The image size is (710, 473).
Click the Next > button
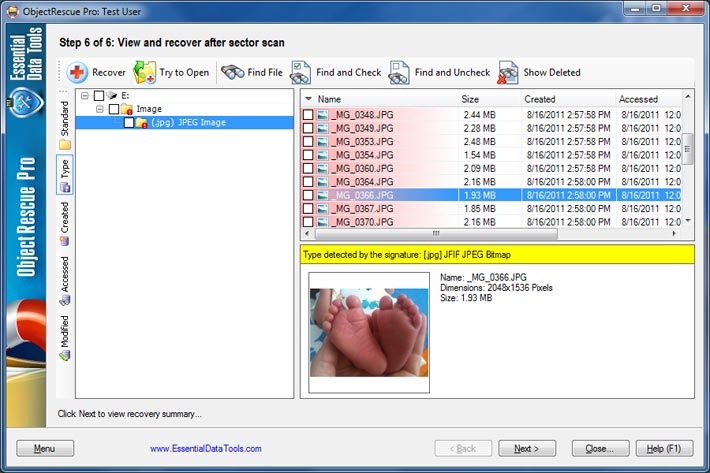(527, 449)
